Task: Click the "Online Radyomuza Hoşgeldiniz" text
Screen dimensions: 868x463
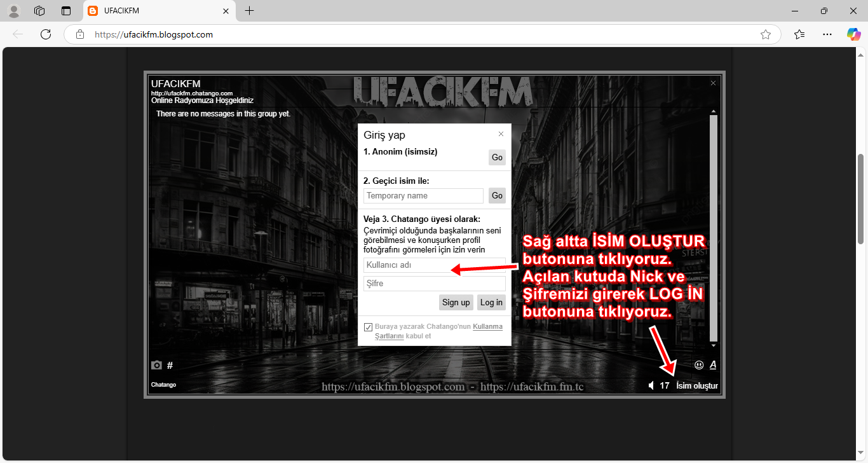Action: click(x=202, y=100)
